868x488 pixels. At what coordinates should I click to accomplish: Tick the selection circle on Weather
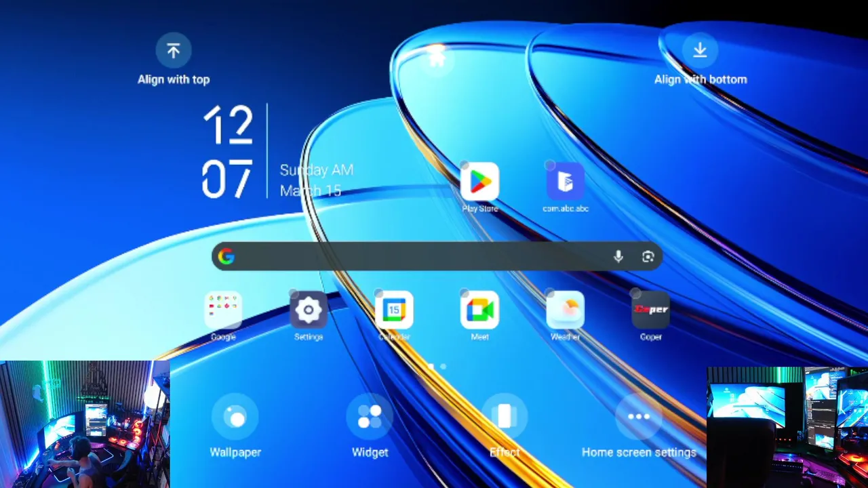550,293
